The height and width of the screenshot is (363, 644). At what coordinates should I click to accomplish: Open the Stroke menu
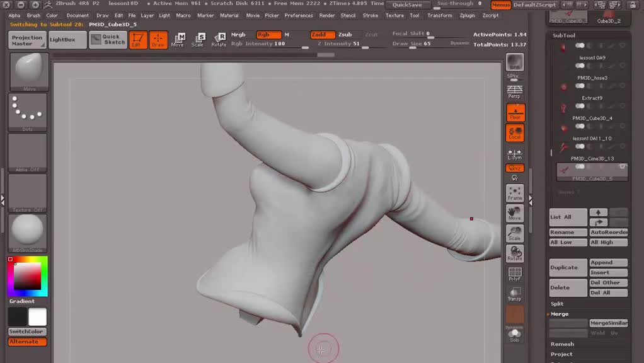click(x=371, y=15)
